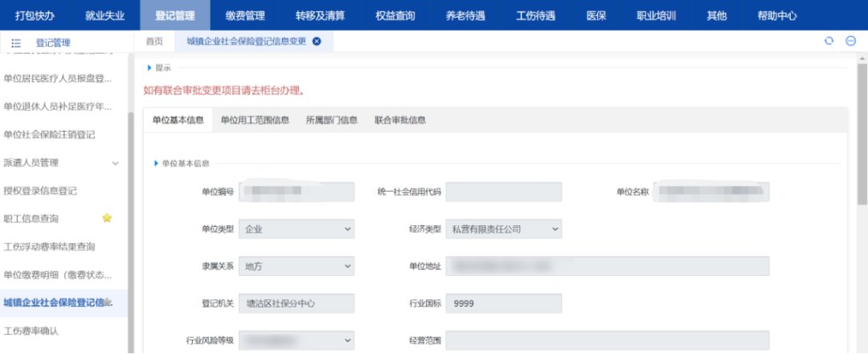868x354 pixels.
Task: Click the refresh icon at top right
Action: (x=829, y=42)
